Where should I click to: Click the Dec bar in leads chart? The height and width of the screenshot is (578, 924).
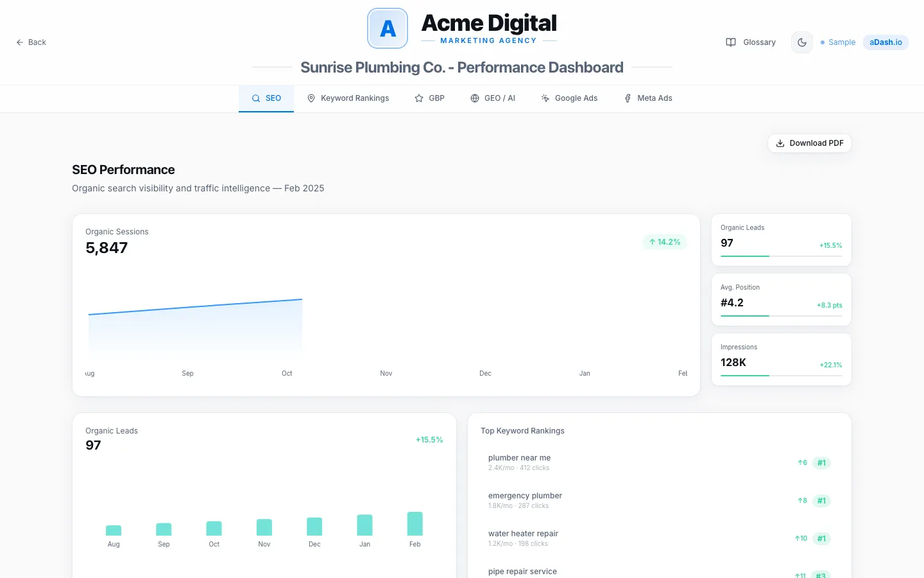pyautogui.click(x=314, y=527)
